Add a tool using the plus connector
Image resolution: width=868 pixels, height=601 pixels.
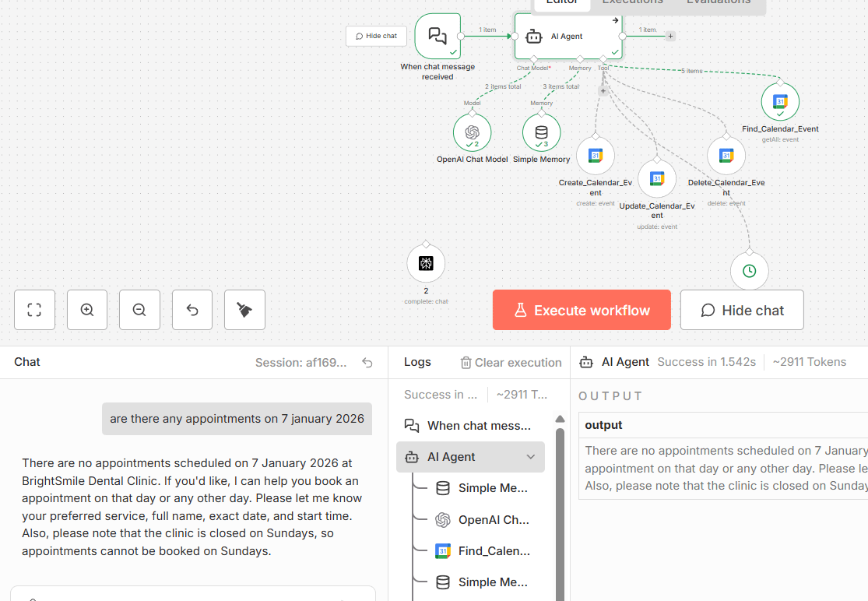tap(603, 91)
